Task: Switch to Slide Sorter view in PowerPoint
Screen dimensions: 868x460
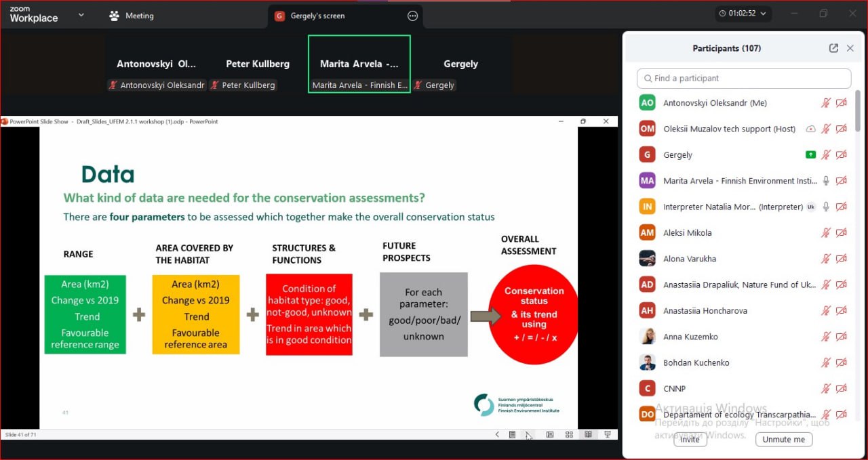Action: 569,435
